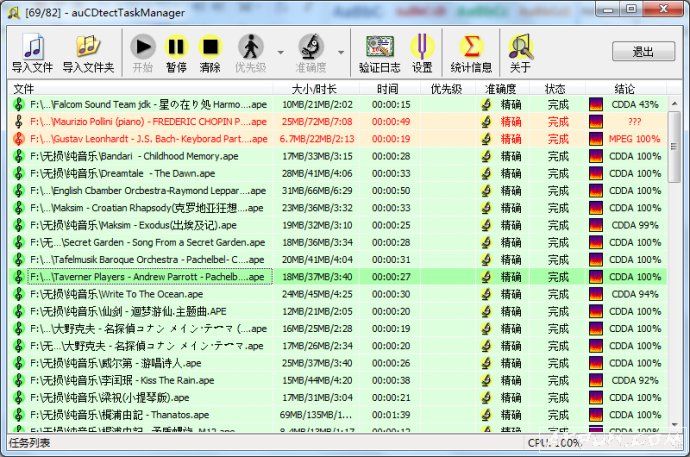690x457 pixels.
Task: Click the 优先级 walking man icon
Action: [x=251, y=47]
